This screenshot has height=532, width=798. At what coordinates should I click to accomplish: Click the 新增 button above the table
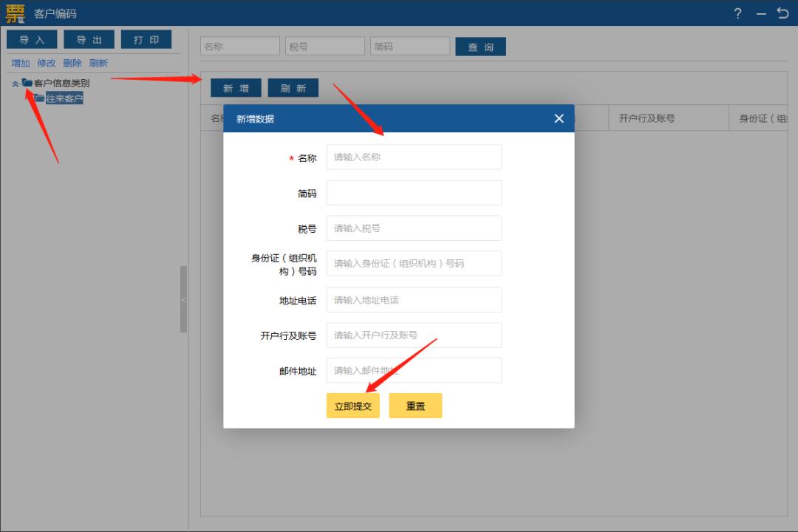click(x=235, y=87)
